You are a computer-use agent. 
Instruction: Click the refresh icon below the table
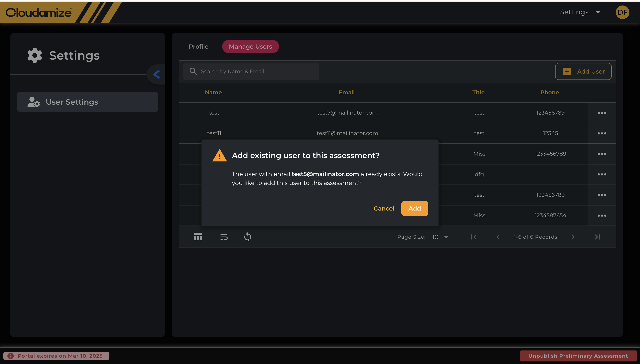coord(248,237)
